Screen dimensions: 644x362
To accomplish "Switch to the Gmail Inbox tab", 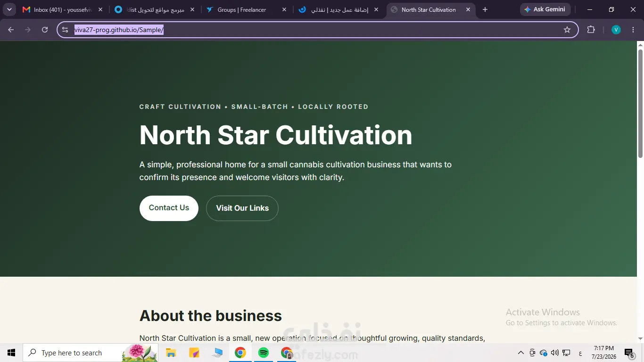I will click(63, 9).
